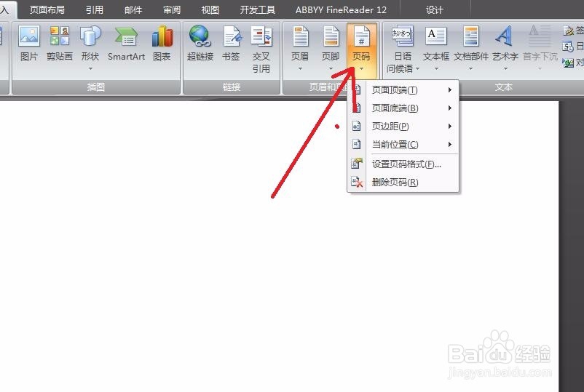Click the 首字下沉 drop cap icon
This screenshot has width=584, height=392.
pos(540,36)
